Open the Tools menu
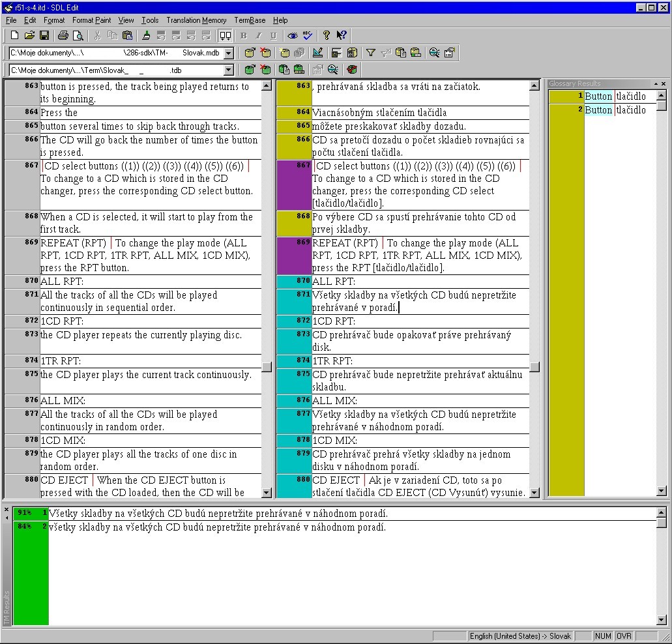The width and height of the screenshot is (672, 644). point(150,20)
